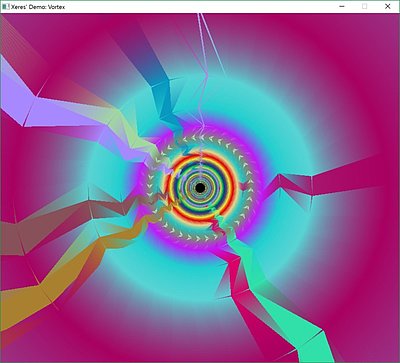This screenshot has height=363, width=400.
Task: Click the Xeres' Demo app icon in title bar
Action: (x=5, y=6)
